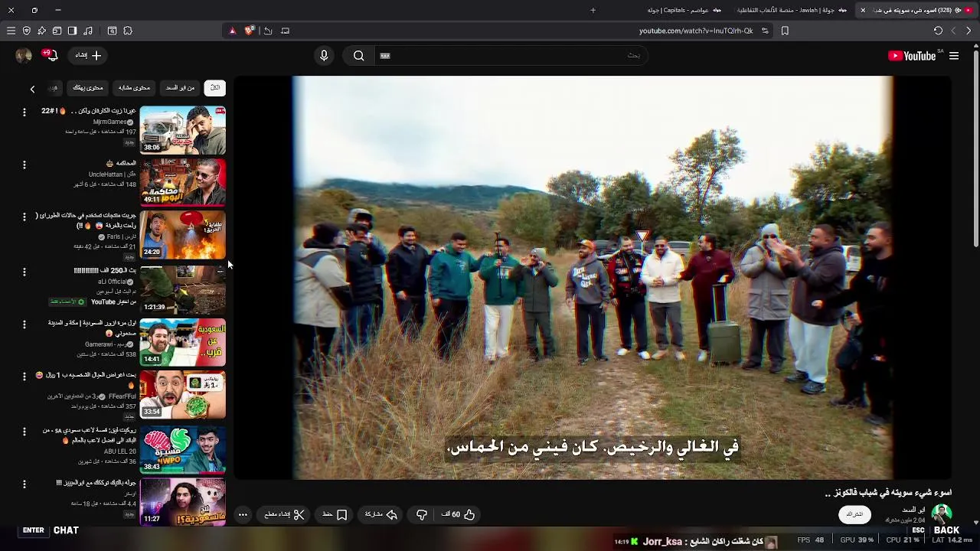Reload the page
Image resolution: width=980 pixels, height=551 pixels.
coord(938,31)
